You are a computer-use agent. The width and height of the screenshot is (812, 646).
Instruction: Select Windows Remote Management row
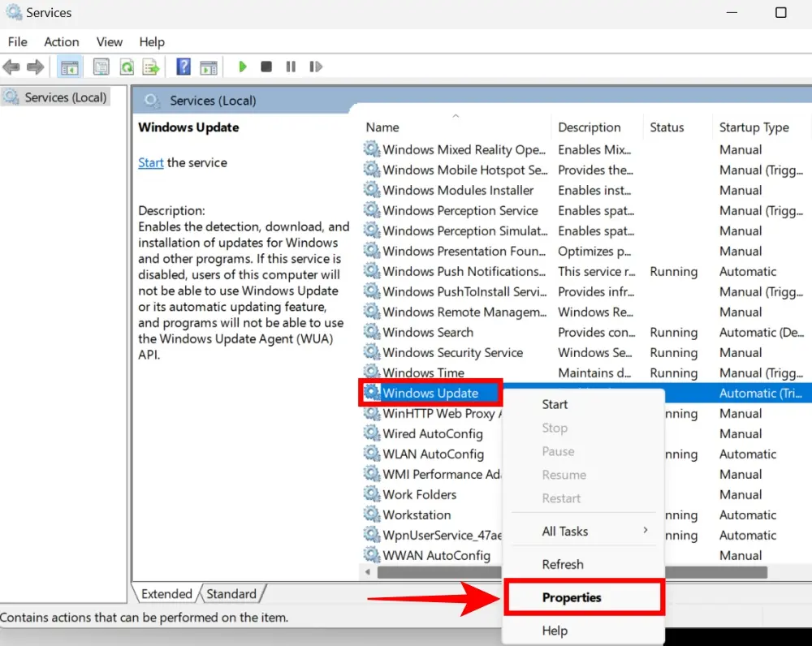pyautogui.click(x=585, y=311)
